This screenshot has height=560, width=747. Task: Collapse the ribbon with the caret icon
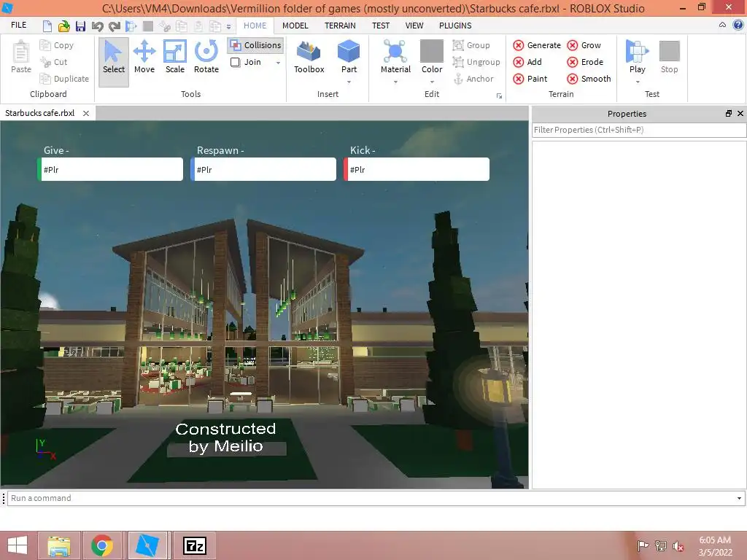click(x=722, y=26)
